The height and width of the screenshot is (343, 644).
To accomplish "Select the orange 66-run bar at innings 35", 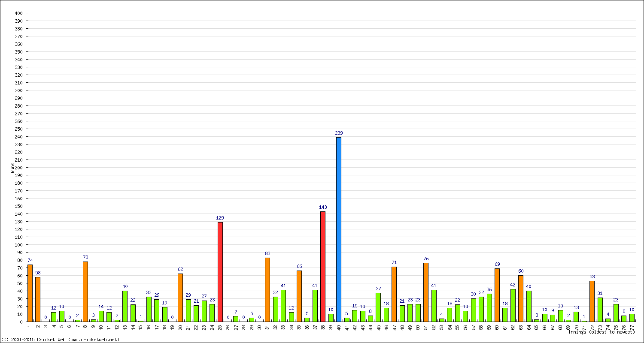I will 299,296.
